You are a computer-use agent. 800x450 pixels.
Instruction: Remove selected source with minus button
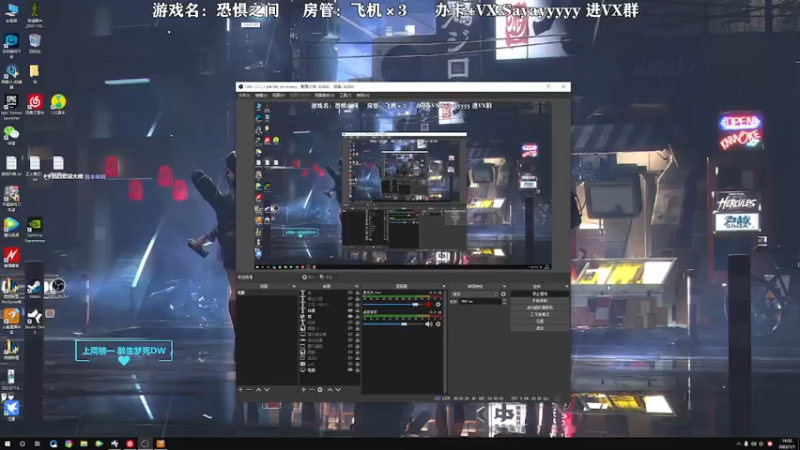point(312,389)
